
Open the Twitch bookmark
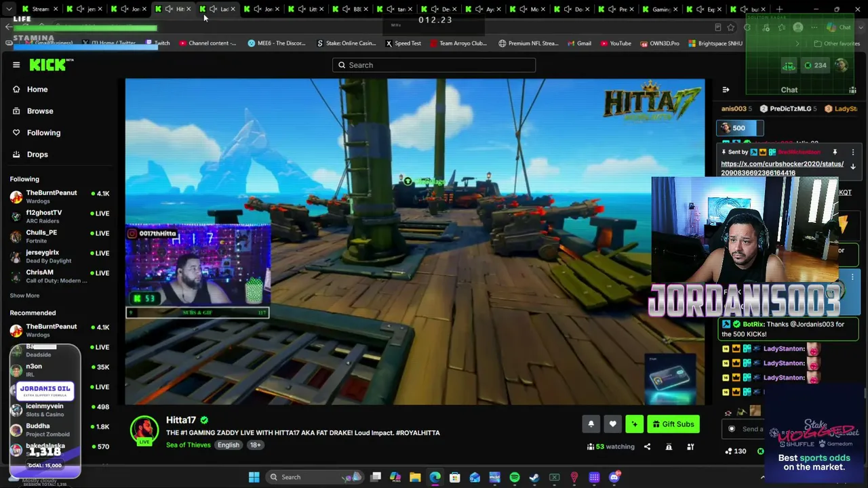157,43
